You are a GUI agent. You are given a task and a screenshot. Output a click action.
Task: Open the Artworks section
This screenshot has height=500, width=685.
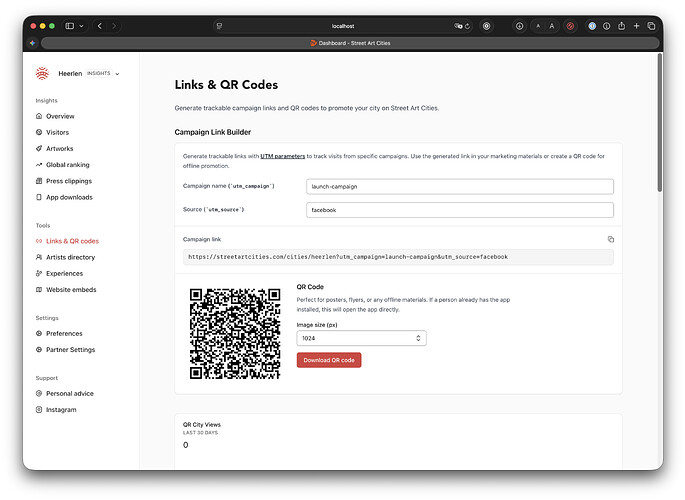(x=59, y=149)
